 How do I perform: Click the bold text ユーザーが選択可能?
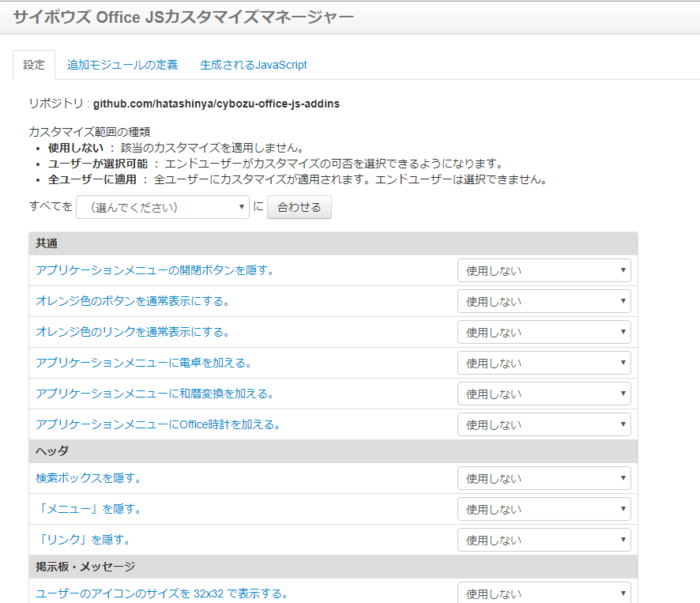[98, 164]
